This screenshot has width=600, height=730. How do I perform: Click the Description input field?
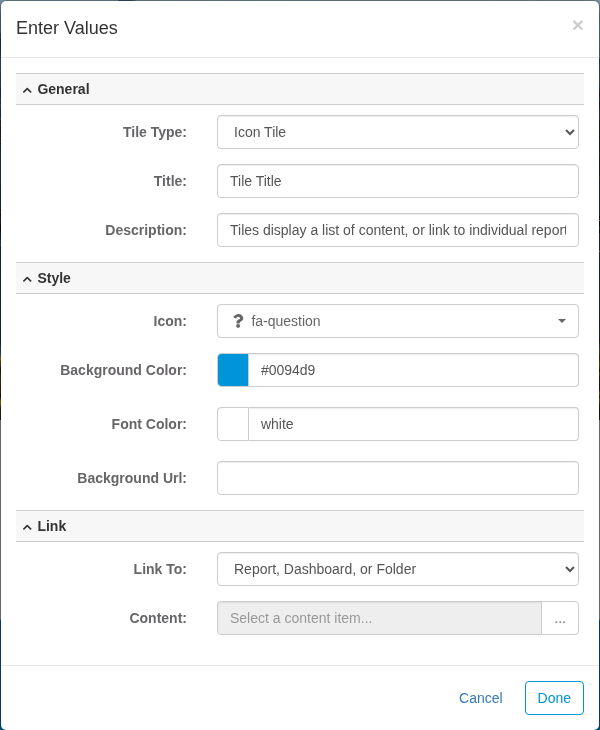[398, 230]
